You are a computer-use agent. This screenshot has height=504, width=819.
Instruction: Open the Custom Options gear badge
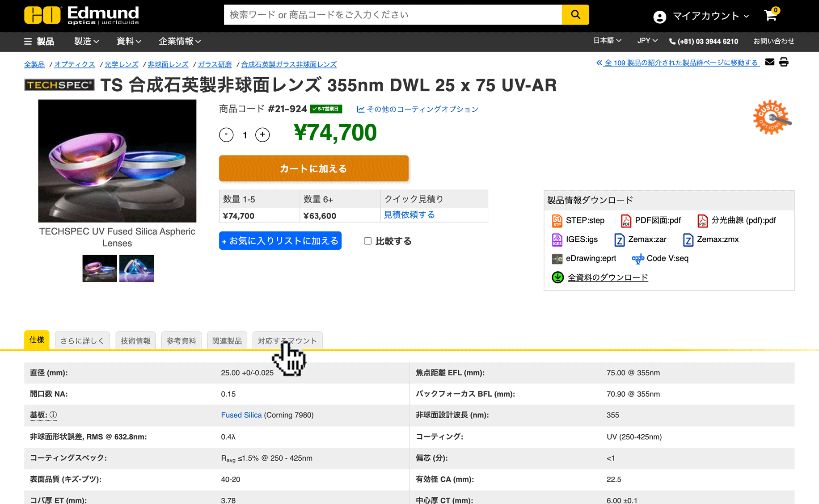(771, 118)
